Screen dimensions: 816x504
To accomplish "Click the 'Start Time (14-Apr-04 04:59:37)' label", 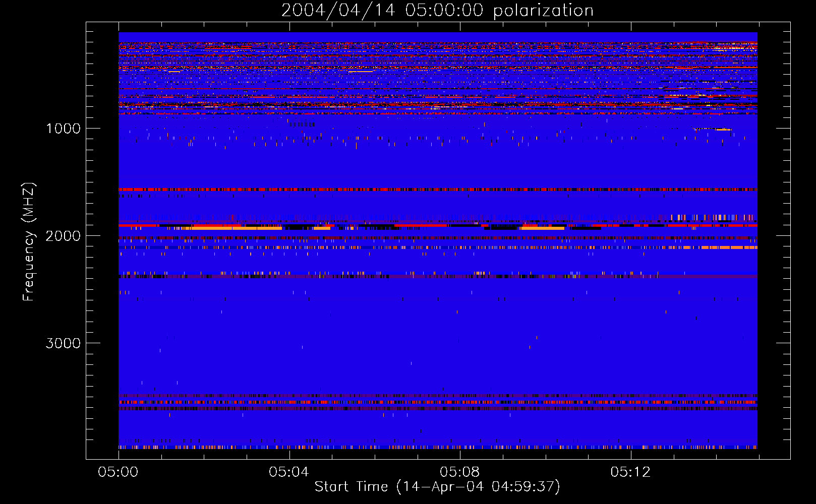I will 437,487.
